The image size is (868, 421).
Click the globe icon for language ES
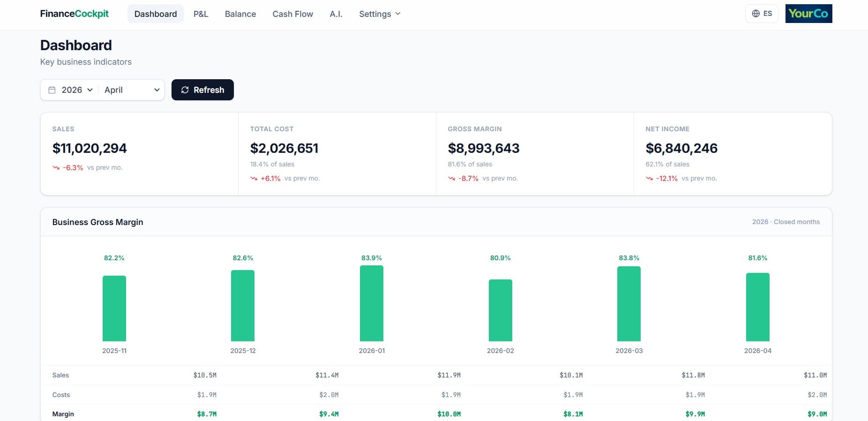coord(756,14)
